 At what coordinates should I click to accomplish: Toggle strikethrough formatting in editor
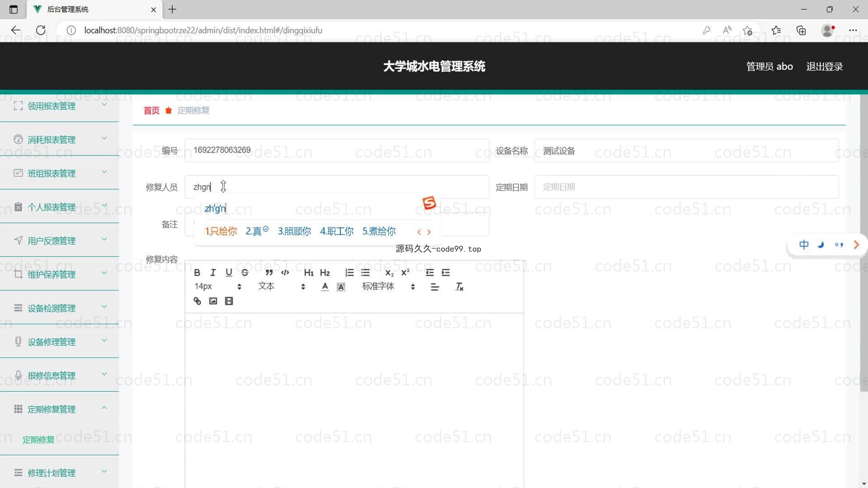click(245, 272)
